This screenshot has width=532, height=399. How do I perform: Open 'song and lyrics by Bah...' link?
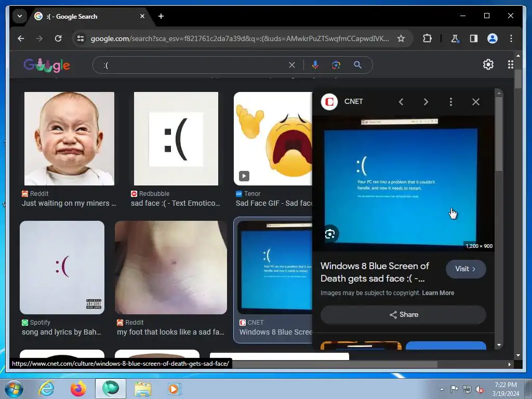[61, 332]
